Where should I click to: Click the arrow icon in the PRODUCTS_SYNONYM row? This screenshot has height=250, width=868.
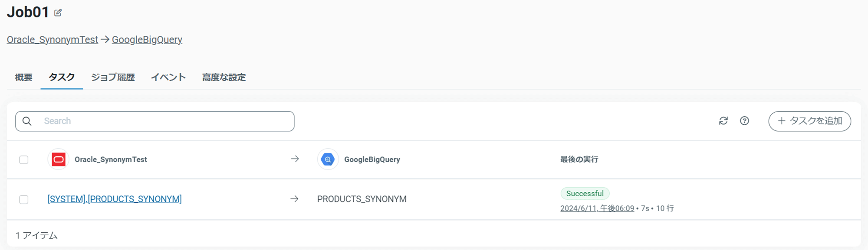[x=294, y=199]
